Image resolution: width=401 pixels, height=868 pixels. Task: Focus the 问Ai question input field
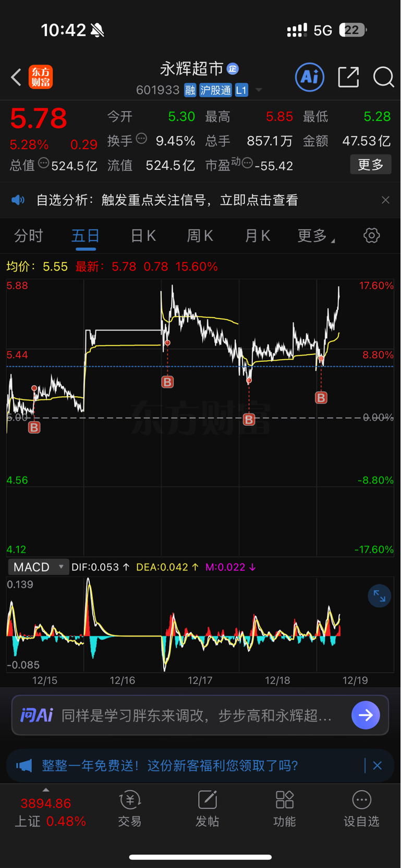(x=200, y=715)
